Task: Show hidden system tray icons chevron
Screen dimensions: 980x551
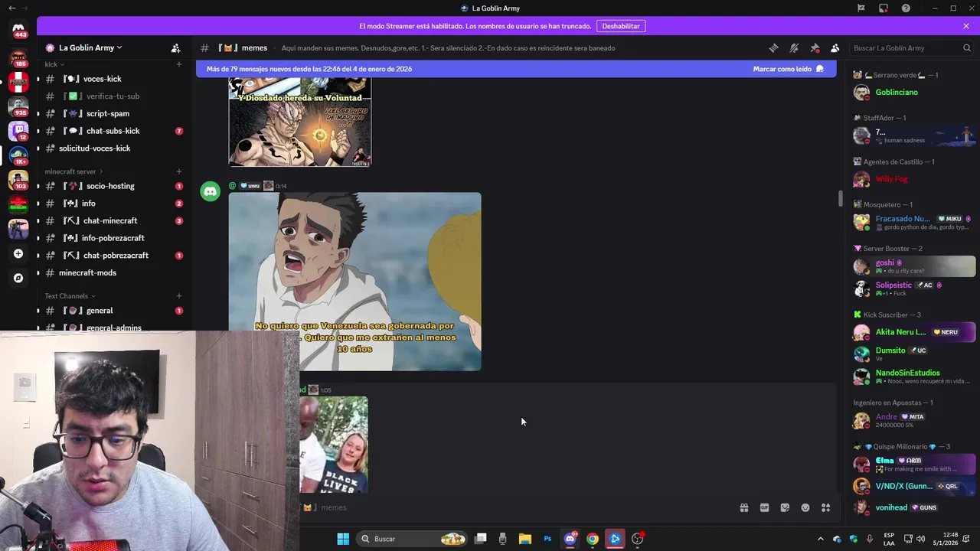Action: pyautogui.click(x=821, y=539)
